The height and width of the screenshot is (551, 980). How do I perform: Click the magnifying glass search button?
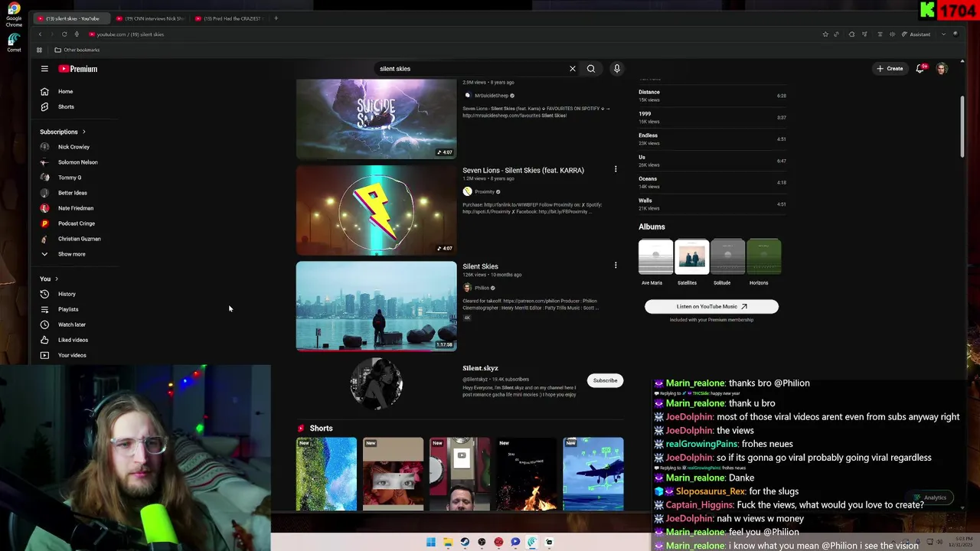[x=591, y=69]
